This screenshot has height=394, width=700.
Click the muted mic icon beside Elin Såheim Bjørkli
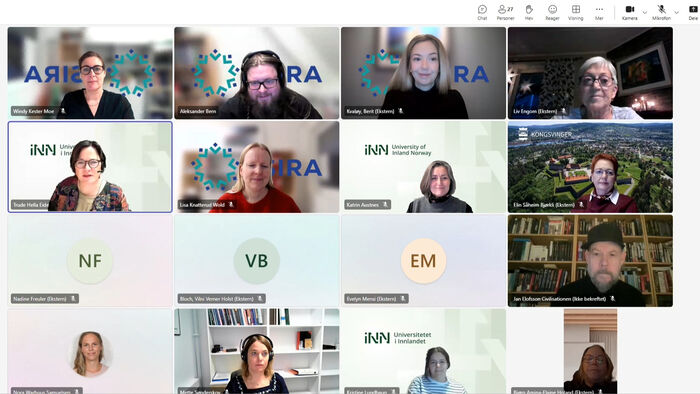click(581, 204)
